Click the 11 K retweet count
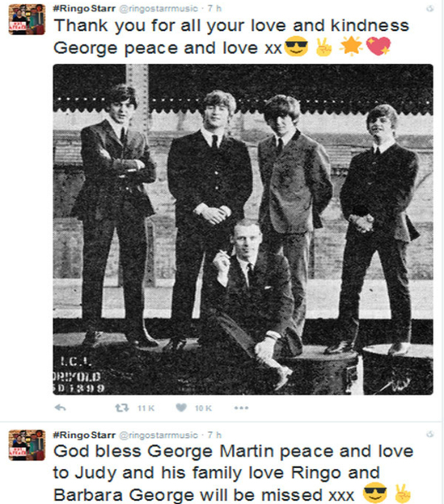This screenshot has width=444, height=504. pyautogui.click(x=146, y=408)
